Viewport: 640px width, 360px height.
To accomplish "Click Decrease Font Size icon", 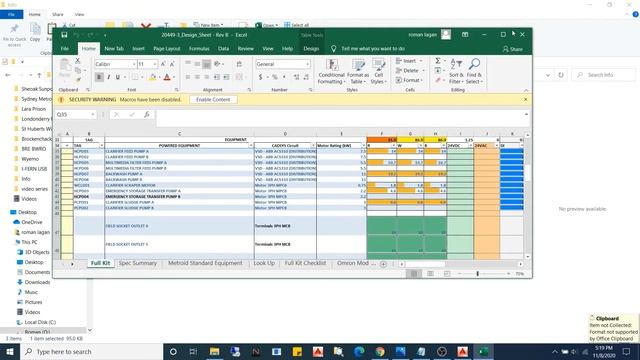I will pos(172,64).
